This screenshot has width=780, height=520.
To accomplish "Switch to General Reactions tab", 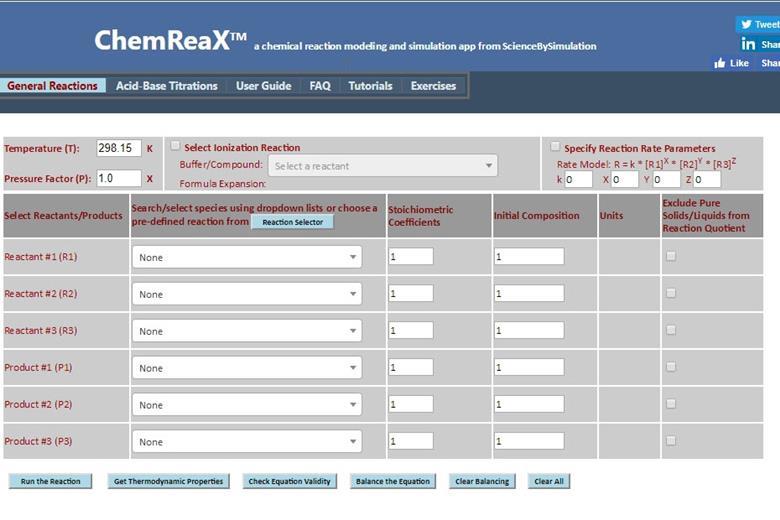I will click(52, 86).
